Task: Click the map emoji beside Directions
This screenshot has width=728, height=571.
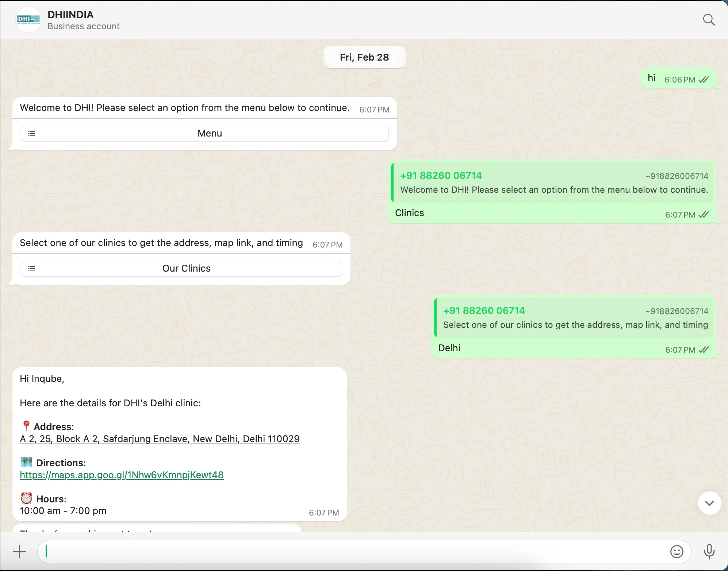Action: [x=26, y=463]
